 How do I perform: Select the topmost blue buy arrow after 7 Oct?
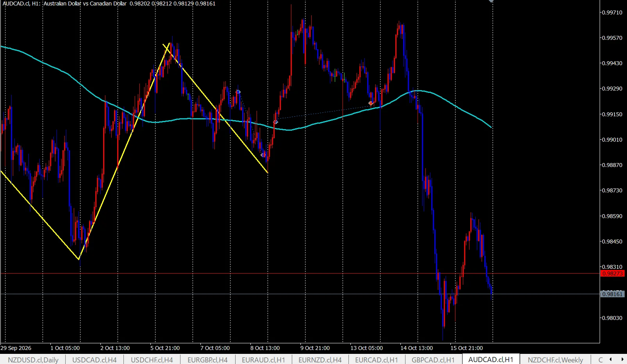[238, 92]
